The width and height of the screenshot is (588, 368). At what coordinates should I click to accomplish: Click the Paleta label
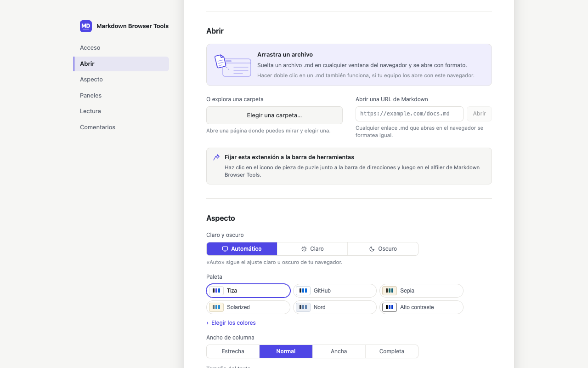[214, 277]
